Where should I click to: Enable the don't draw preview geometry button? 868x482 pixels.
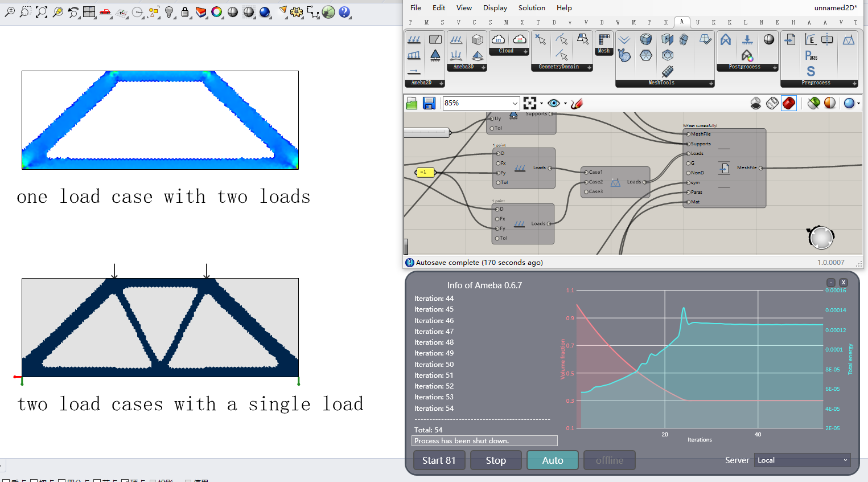[x=756, y=103]
